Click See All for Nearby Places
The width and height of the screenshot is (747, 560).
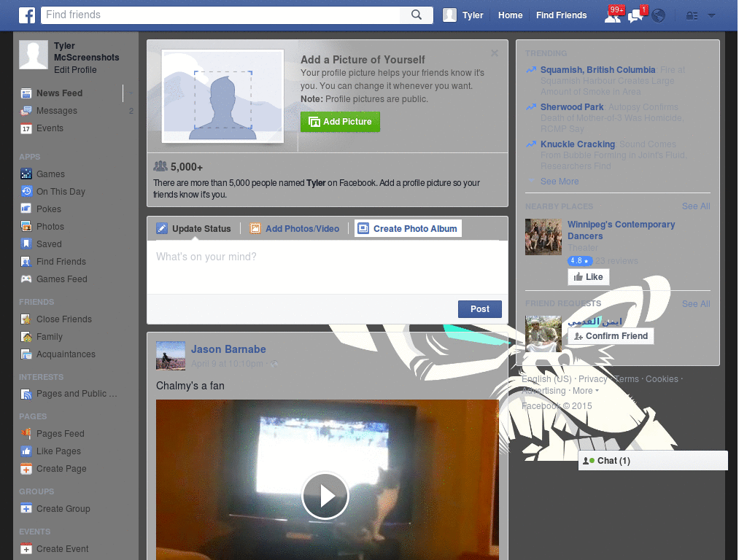pyautogui.click(x=696, y=206)
